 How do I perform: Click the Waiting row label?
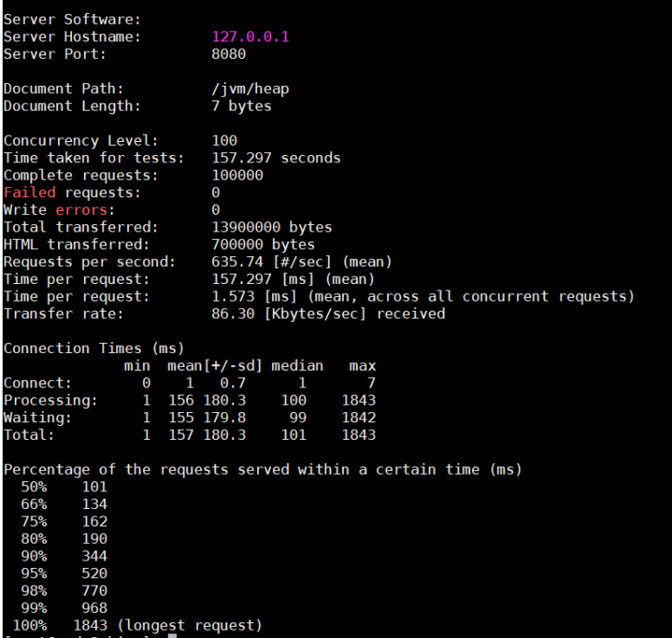pyautogui.click(x=38, y=418)
